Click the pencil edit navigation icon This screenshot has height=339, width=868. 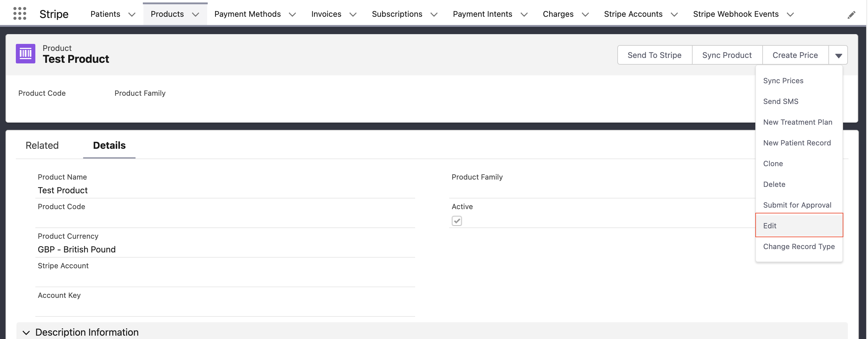851,15
